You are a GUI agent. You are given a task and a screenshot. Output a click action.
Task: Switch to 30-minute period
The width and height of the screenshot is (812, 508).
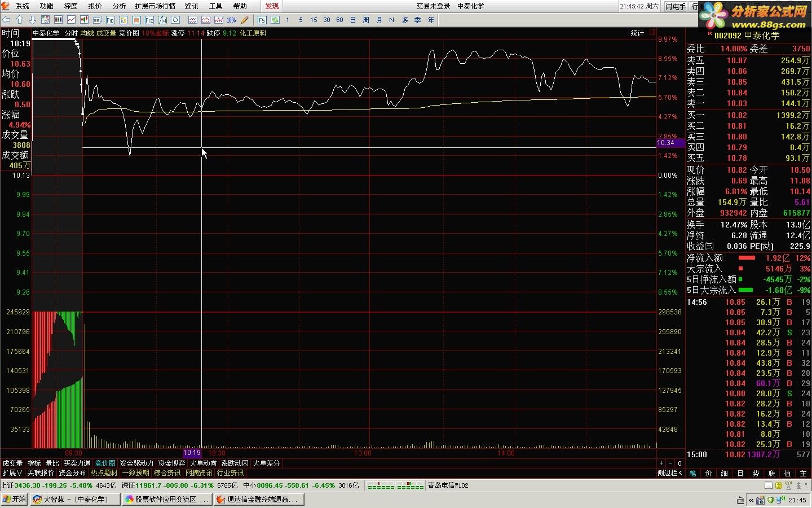(x=326, y=20)
